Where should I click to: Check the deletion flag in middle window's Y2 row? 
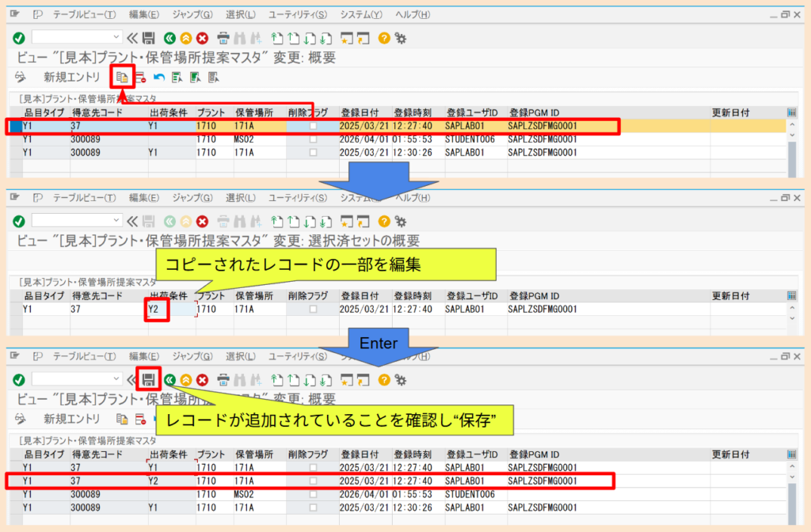313,310
